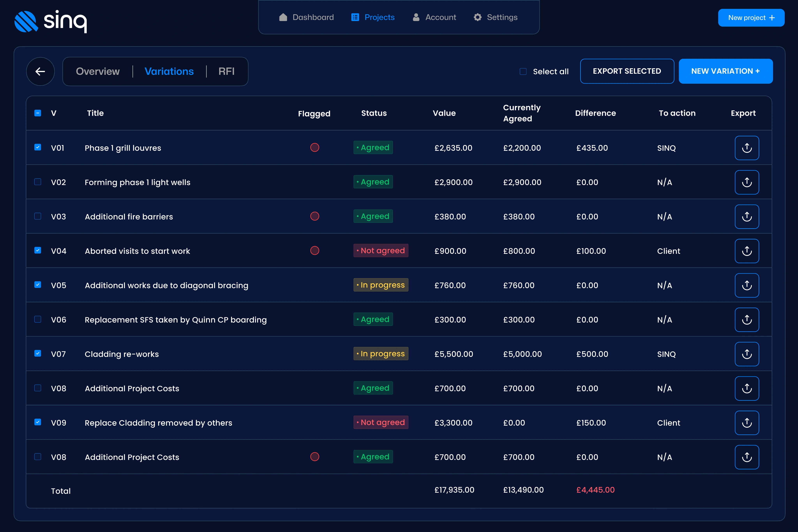Uncheck the V01 row checkbox

coord(38,147)
